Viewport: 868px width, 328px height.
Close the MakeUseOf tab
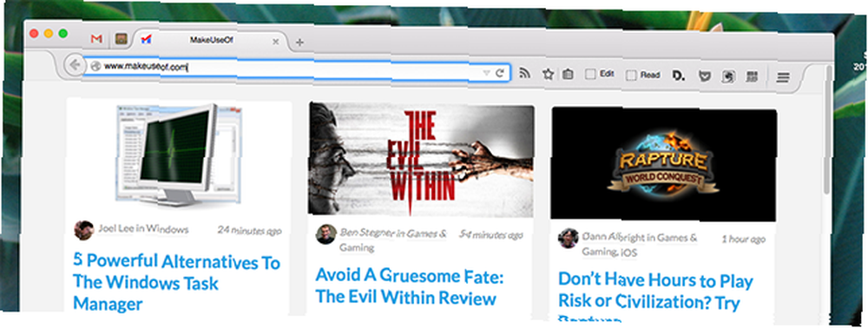[x=276, y=42]
